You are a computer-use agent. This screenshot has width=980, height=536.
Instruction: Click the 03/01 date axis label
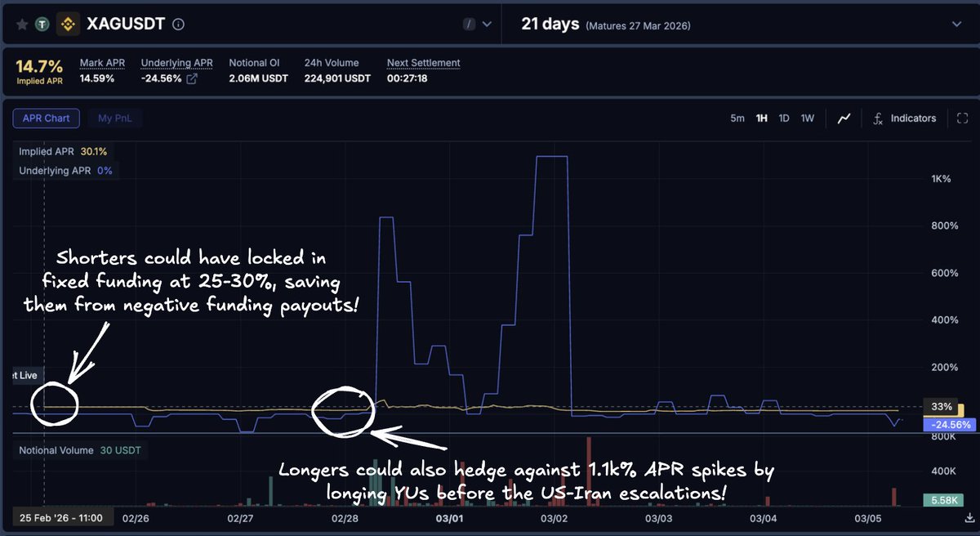(450, 519)
